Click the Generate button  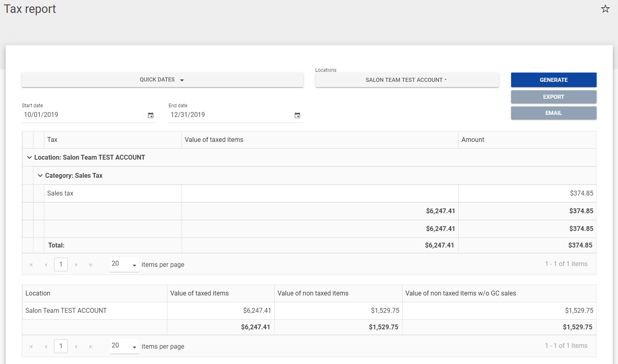click(553, 80)
